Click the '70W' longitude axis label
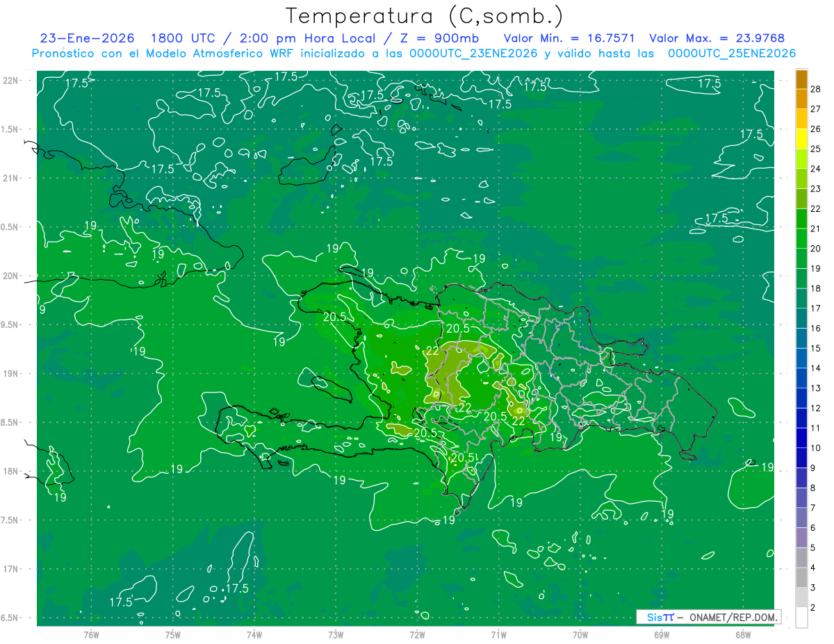Viewport: 834px width, 644px height. click(580, 634)
